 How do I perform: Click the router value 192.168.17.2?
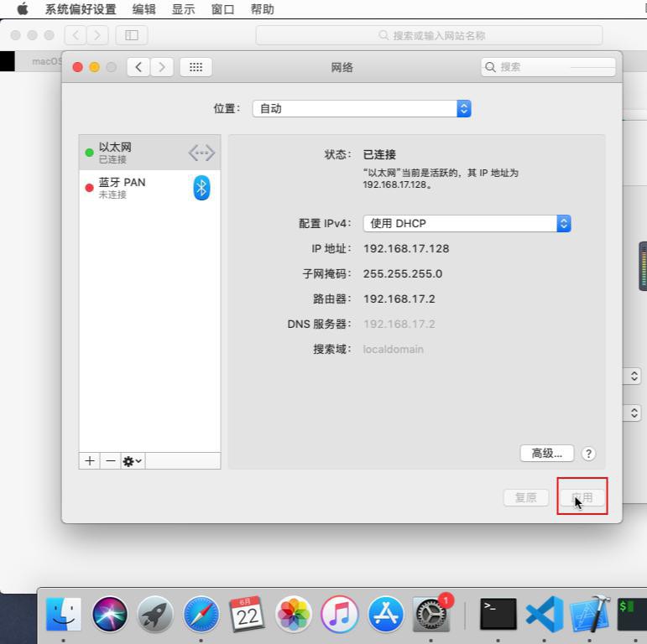pyautogui.click(x=399, y=299)
